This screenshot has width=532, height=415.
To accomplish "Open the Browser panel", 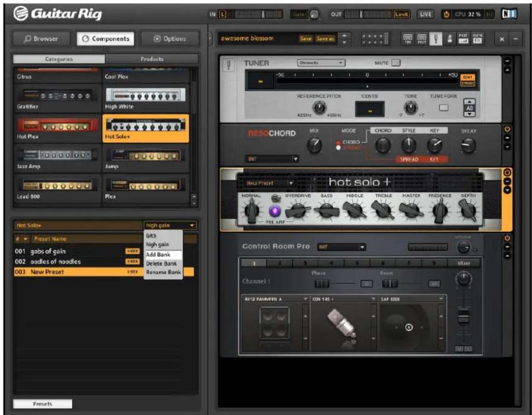I will 41,38.
